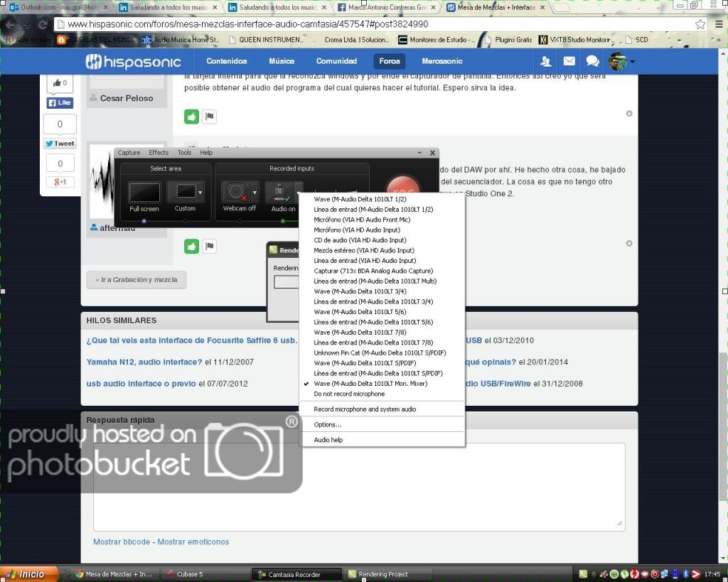Open Focusrite Saffire 6 usb thread link
Viewport: 728px width, 582px height.
tap(192, 340)
